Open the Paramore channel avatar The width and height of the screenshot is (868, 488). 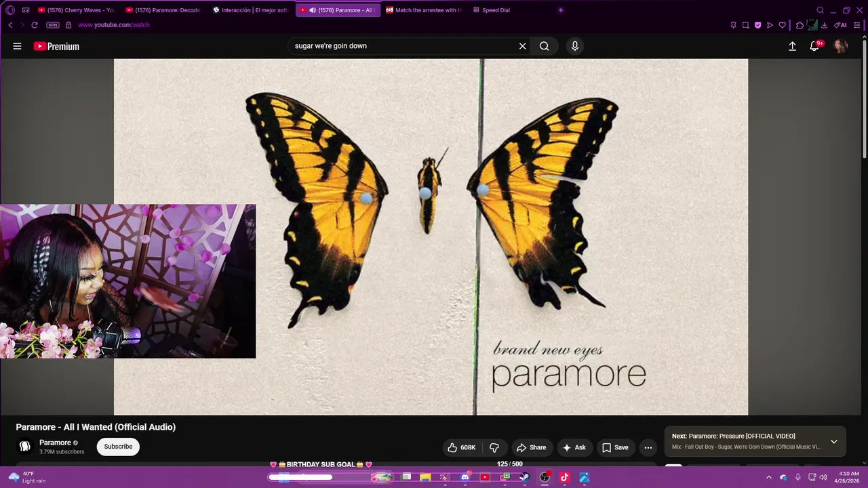[x=25, y=447]
